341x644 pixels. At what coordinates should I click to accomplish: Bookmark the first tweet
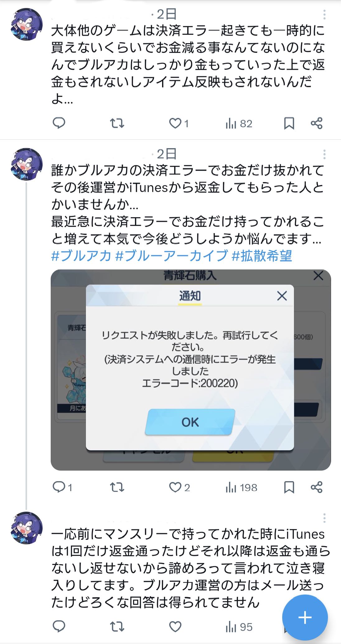coord(289,124)
